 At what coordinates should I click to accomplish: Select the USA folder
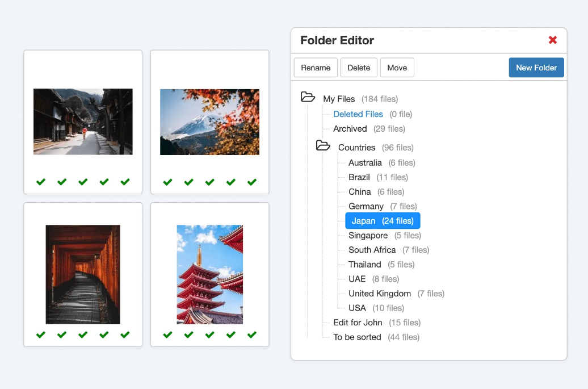pyautogui.click(x=357, y=308)
